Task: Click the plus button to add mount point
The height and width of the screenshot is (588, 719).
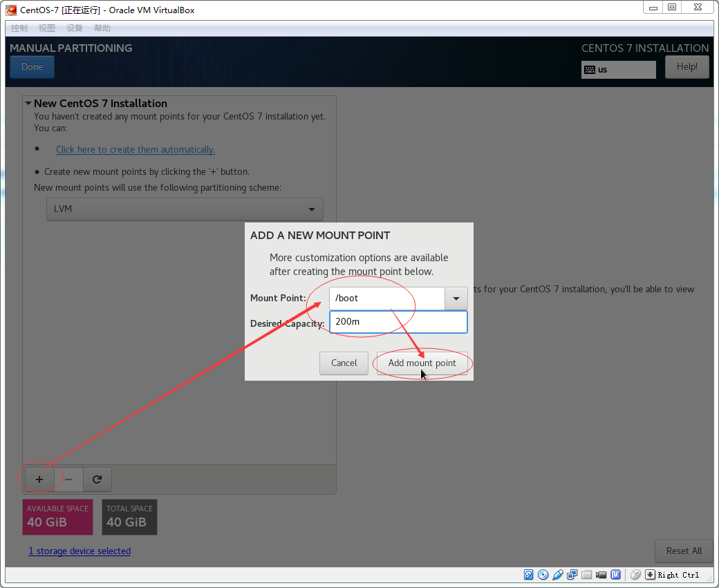Action: 39,479
